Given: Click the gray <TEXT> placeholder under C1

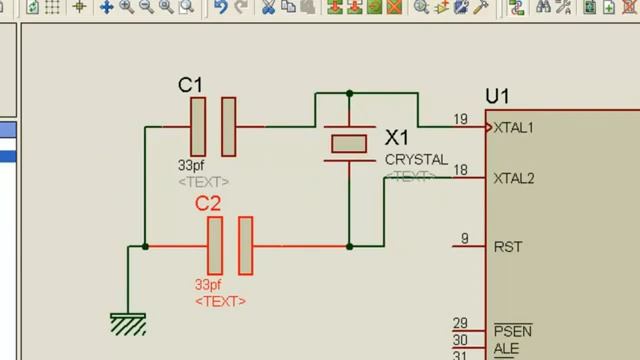Looking at the screenshot, I should (x=204, y=182).
